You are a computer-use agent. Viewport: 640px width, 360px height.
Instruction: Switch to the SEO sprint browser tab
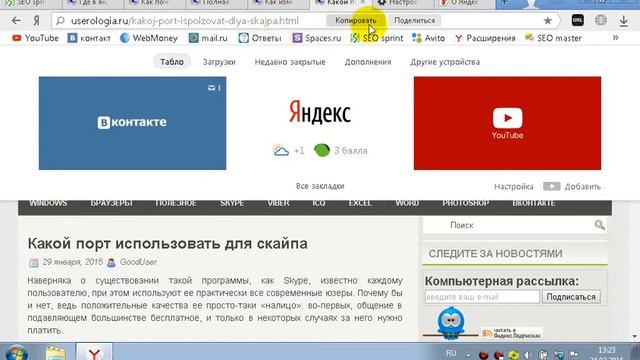(31, 3)
